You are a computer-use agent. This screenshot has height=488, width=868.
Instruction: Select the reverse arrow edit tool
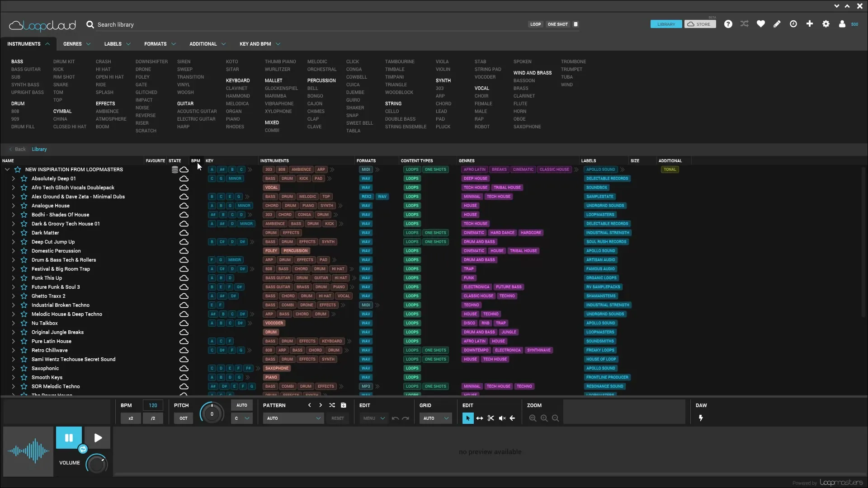point(512,418)
